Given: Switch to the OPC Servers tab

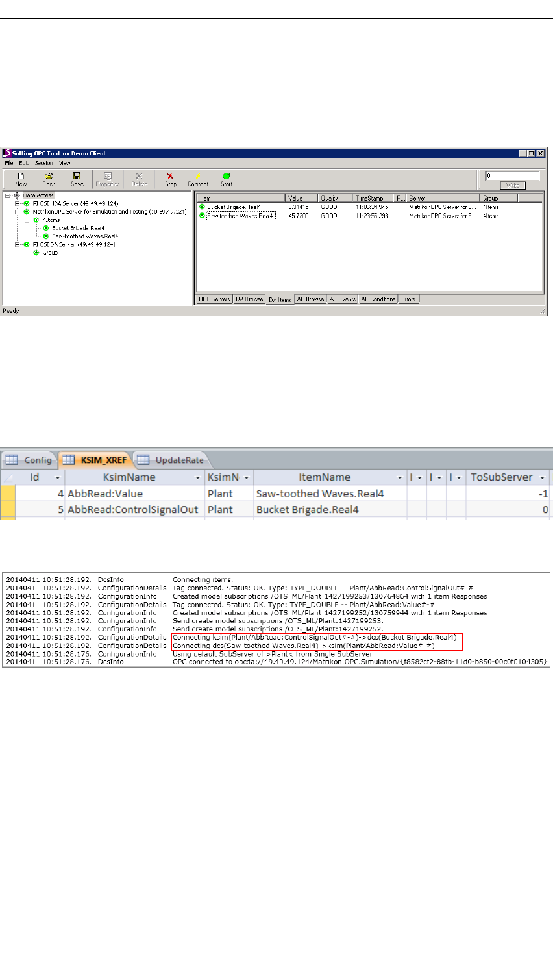Looking at the screenshot, I should 214,299.
